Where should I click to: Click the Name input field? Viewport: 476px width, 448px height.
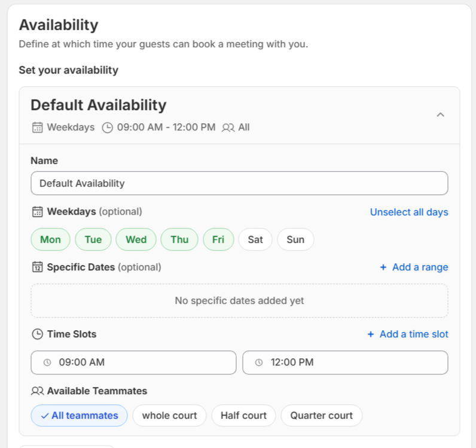pyautogui.click(x=239, y=184)
